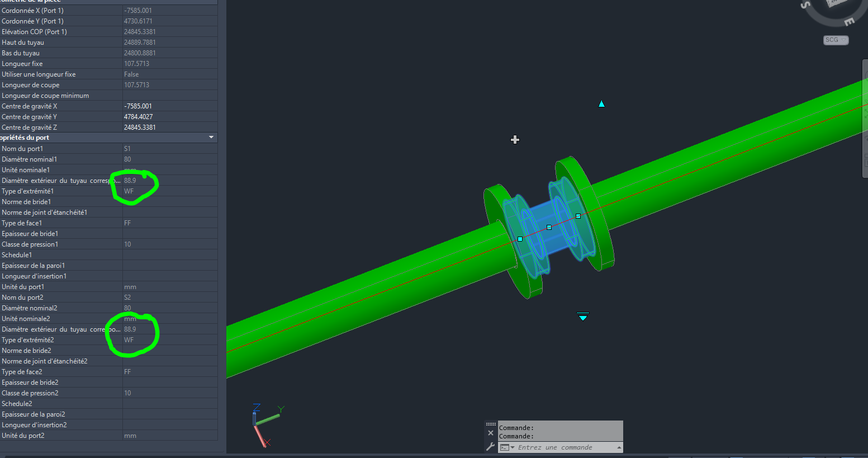Open the SCG coordinate system dropdown

click(x=844, y=40)
